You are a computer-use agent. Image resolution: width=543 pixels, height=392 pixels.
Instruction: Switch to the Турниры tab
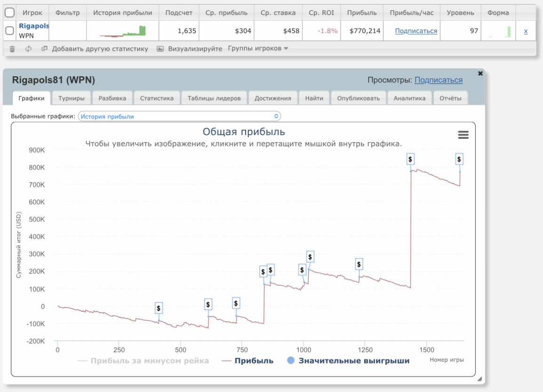(x=72, y=98)
